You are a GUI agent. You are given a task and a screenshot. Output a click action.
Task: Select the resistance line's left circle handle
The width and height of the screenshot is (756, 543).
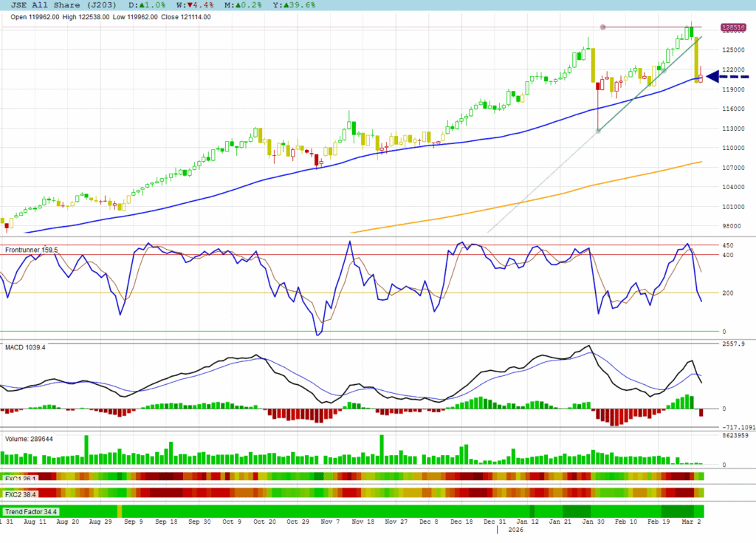pos(603,27)
